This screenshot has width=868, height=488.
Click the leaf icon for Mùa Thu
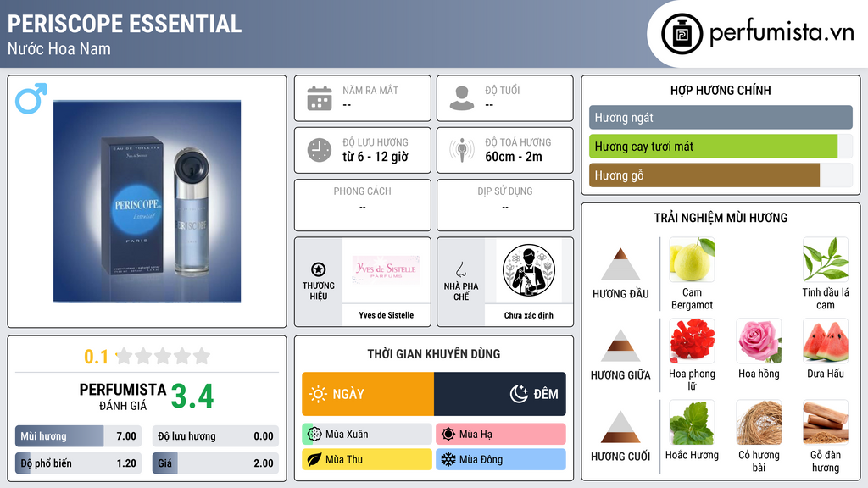click(314, 460)
